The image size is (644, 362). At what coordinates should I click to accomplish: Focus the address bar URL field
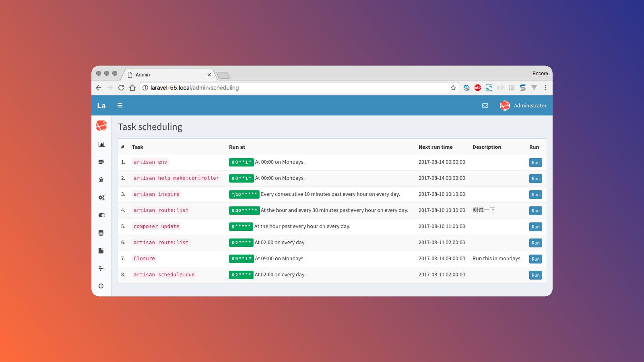(299, 88)
